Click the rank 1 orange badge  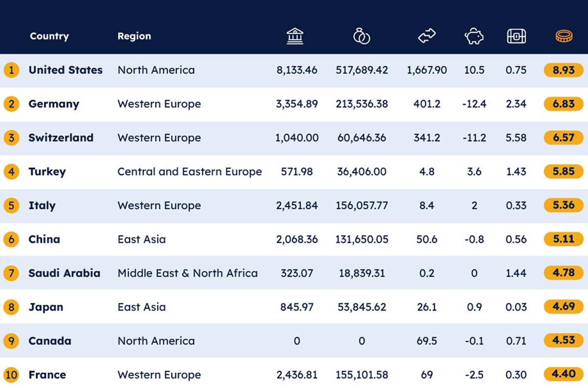point(11,70)
